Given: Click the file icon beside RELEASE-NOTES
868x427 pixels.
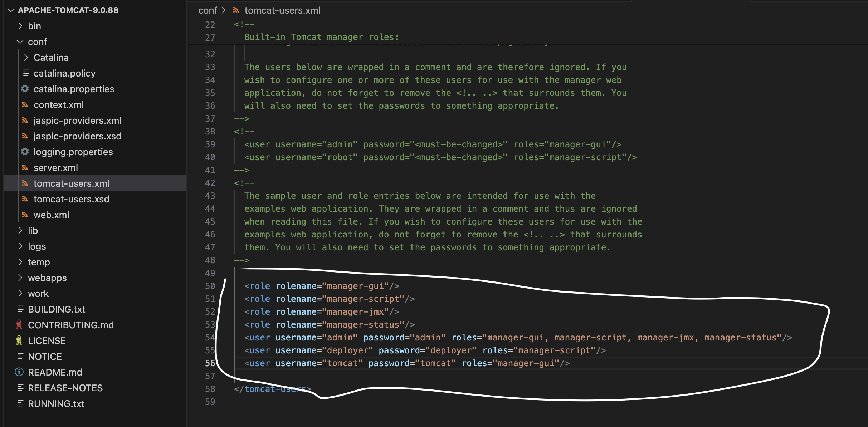Looking at the screenshot, I should pyautogui.click(x=20, y=388).
